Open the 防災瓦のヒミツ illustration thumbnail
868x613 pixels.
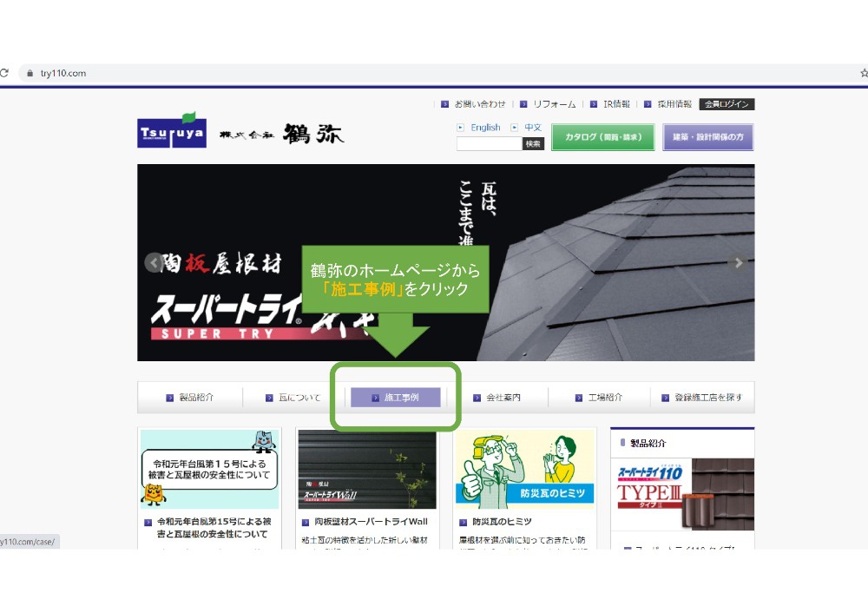(x=525, y=470)
